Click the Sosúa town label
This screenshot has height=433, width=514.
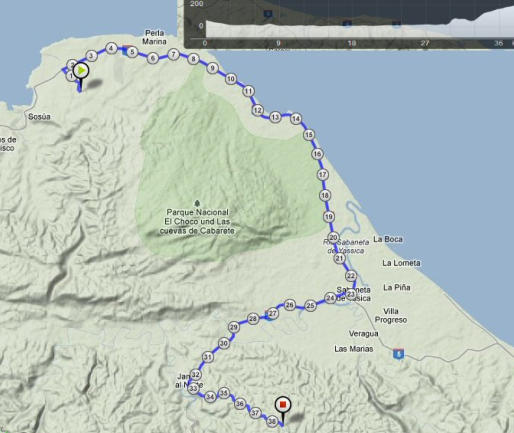(x=39, y=117)
